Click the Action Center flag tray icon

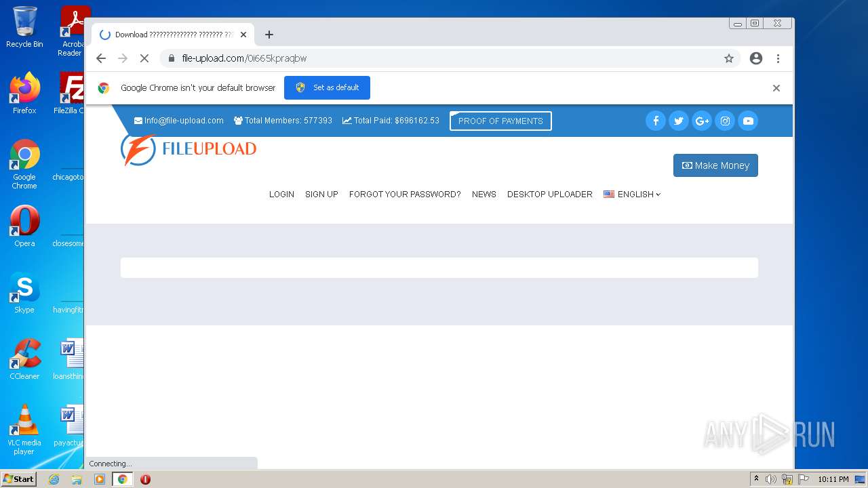coord(803,479)
